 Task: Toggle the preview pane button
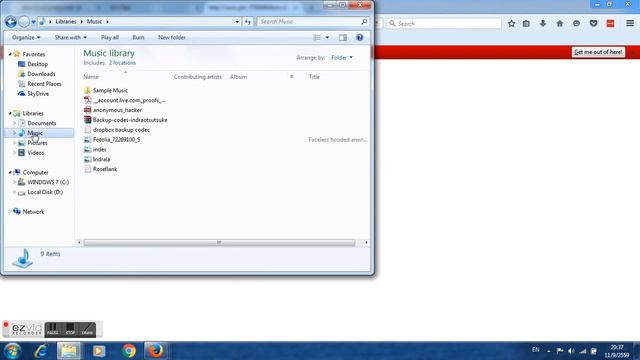tap(343, 38)
